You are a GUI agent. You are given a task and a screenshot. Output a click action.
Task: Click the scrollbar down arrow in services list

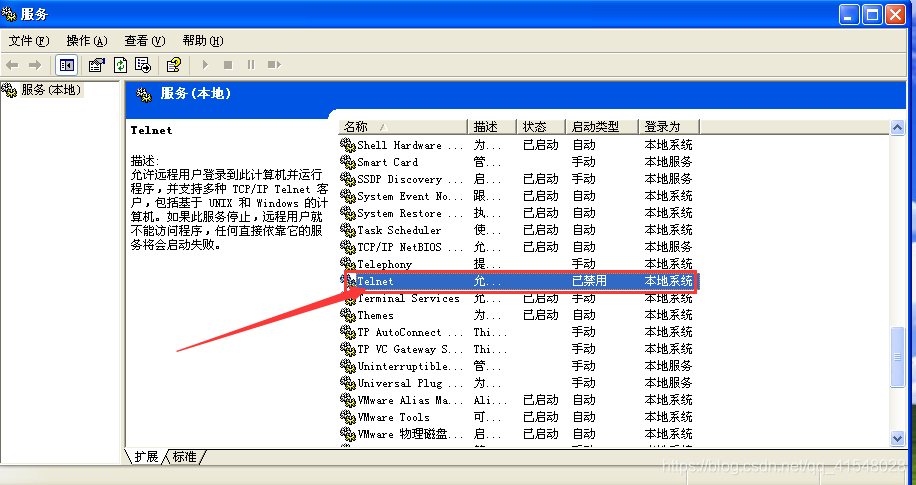pos(897,438)
